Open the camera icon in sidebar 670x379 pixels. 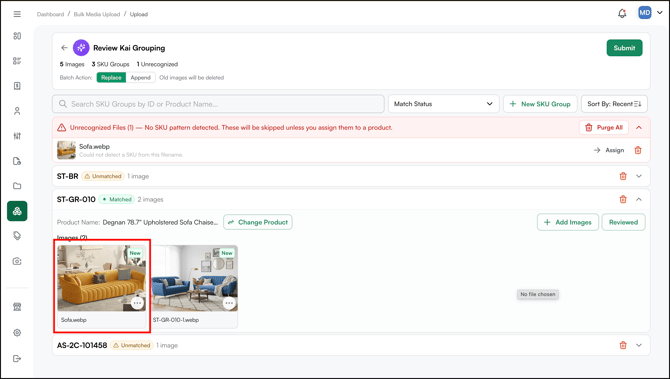[17, 261]
